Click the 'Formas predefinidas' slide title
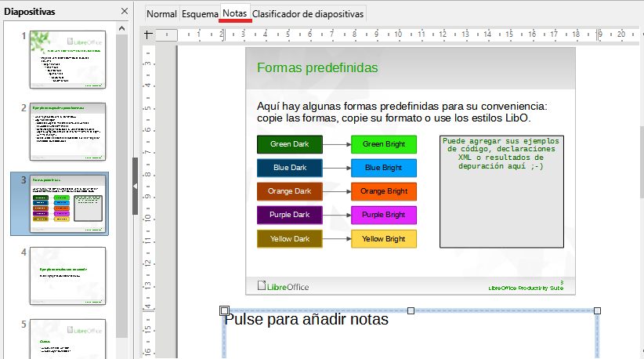Viewport: 644px width, 359px height. [x=317, y=67]
